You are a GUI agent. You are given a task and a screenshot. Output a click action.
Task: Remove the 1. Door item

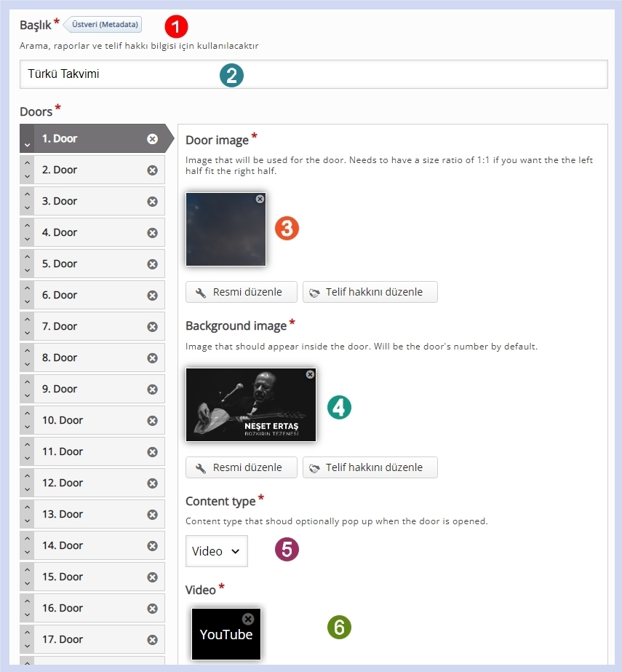click(152, 139)
